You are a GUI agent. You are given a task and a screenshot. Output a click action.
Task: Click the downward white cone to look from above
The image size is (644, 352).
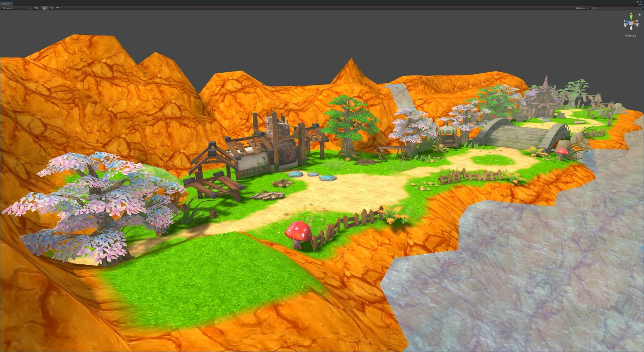point(631,28)
